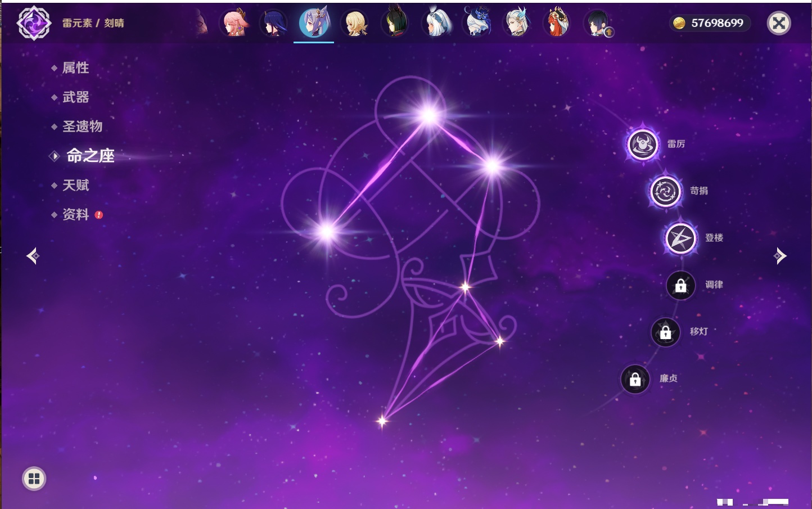Viewport: 812px width, 509px height.
Task: Close the character screen
Action: click(x=779, y=23)
